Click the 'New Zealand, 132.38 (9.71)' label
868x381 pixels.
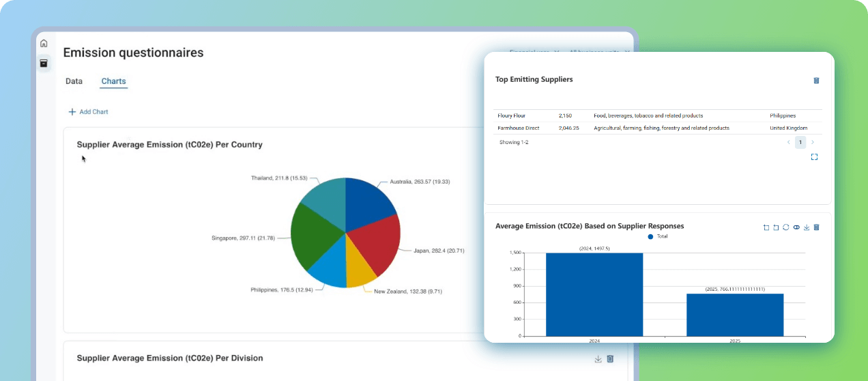pos(408,291)
